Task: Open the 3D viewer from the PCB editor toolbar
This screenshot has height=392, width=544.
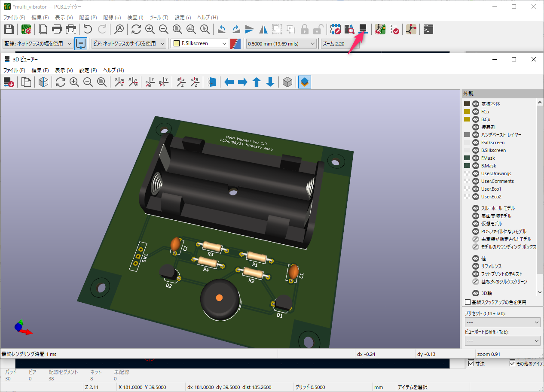Action: (x=363, y=29)
